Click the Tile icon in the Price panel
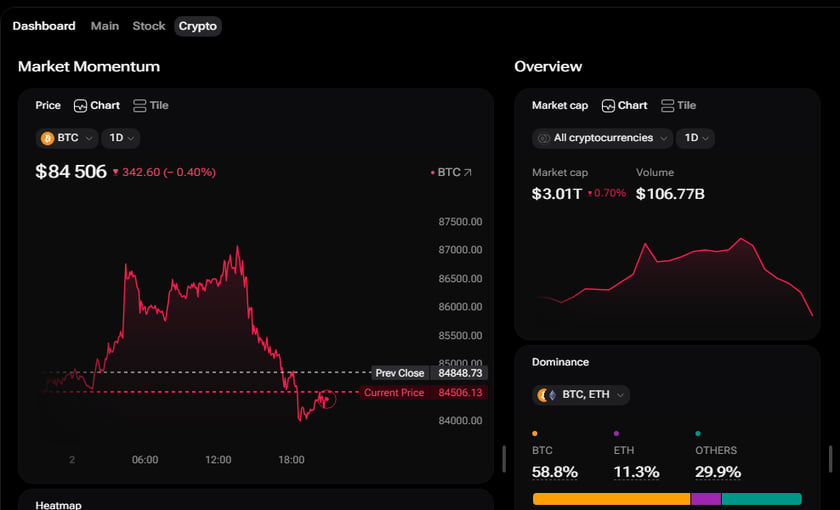Image resolution: width=840 pixels, height=510 pixels. (139, 106)
